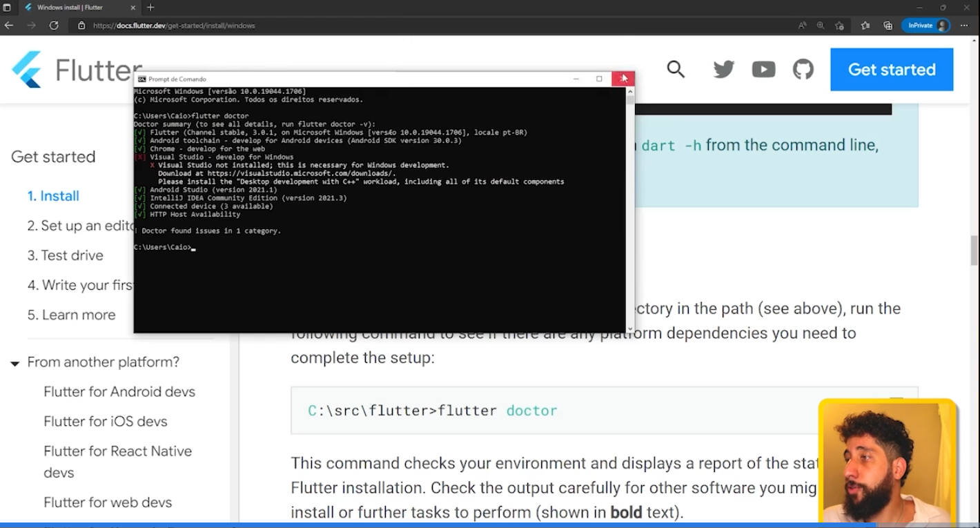Close the Windows install Flutter tab
The width and height of the screenshot is (980, 528).
tap(132, 8)
